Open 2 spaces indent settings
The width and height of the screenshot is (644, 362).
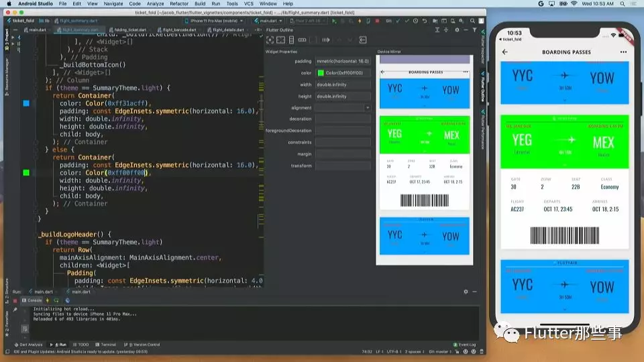coord(413,352)
